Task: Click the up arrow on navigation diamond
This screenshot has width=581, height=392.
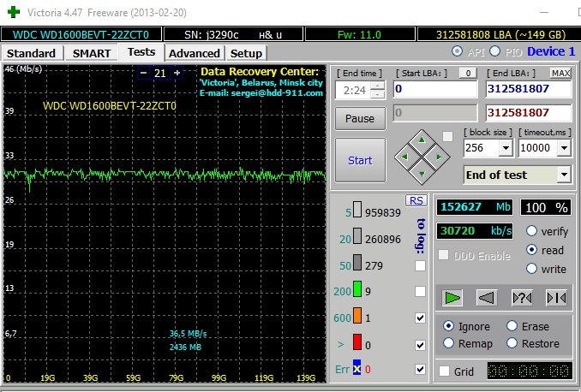Action: pyautogui.click(x=422, y=140)
